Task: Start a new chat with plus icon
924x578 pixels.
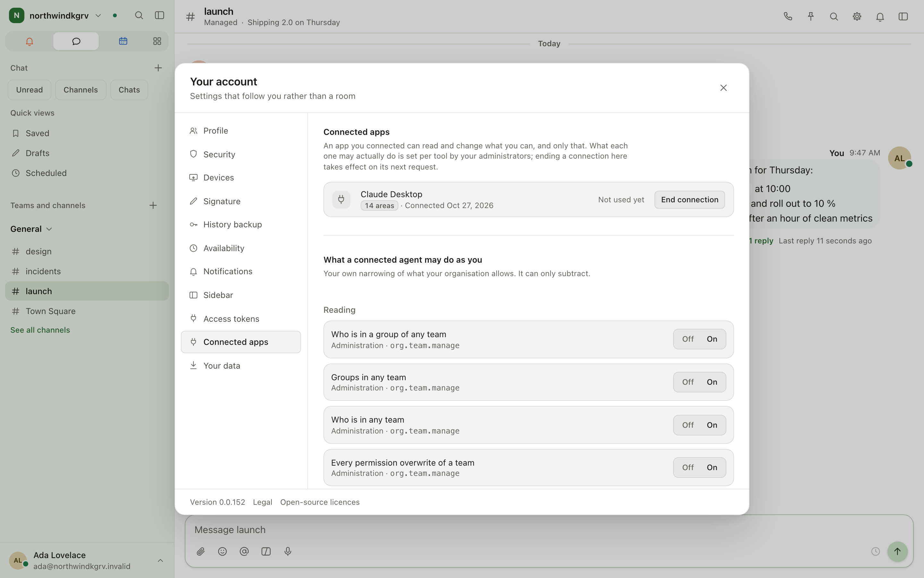Action: [158, 68]
